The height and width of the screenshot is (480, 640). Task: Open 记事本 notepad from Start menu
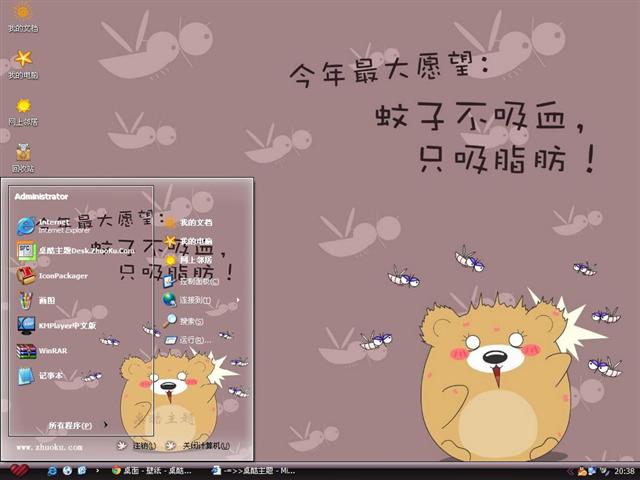[x=40, y=376]
